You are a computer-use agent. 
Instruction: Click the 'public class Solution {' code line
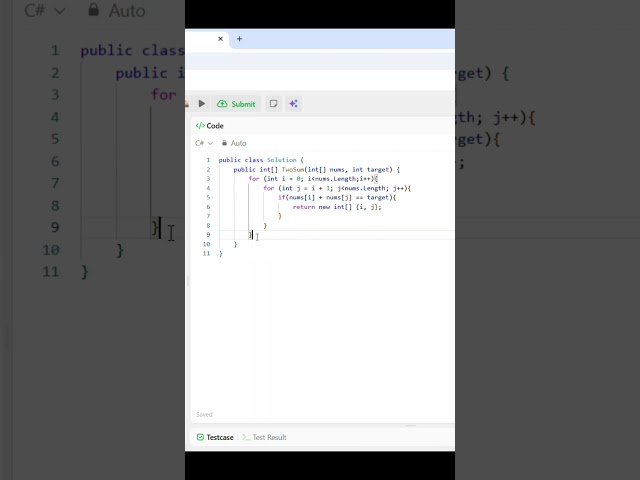261,160
